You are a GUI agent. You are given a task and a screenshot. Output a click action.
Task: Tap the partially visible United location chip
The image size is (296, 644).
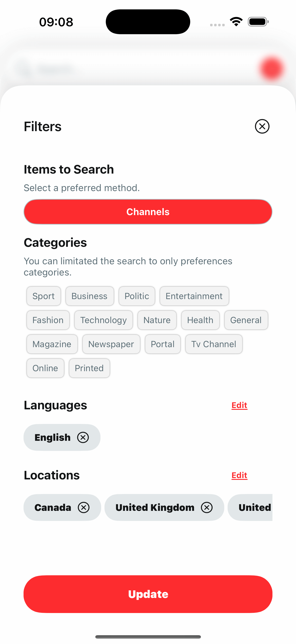click(250, 507)
